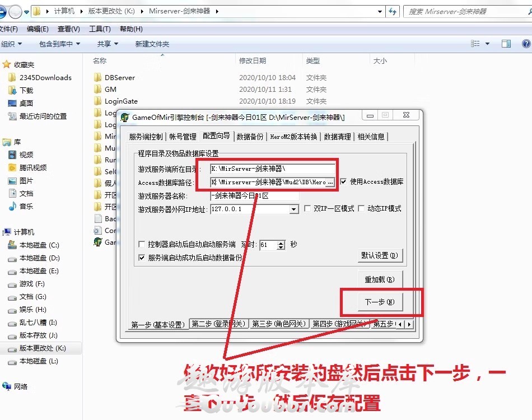Select local disk (C:) drive icon
This screenshot has width=532, height=420.
(x=12, y=245)
